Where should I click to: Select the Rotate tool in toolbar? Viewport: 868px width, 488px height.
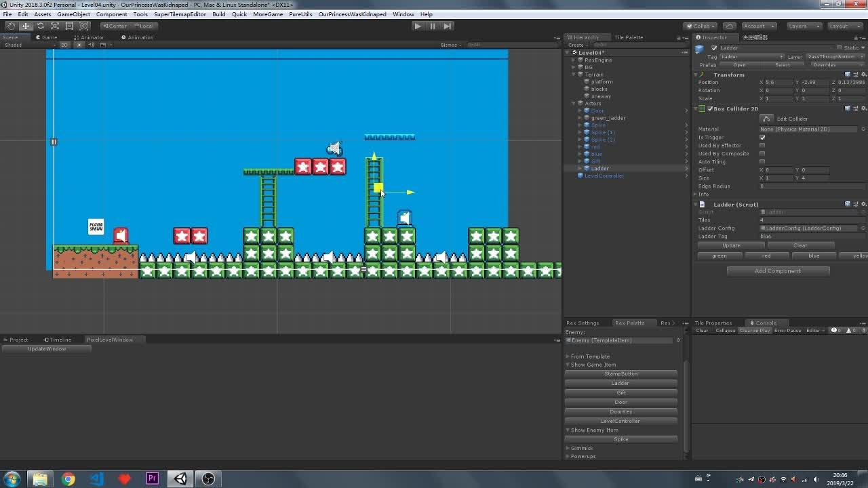tap(41, 26)
